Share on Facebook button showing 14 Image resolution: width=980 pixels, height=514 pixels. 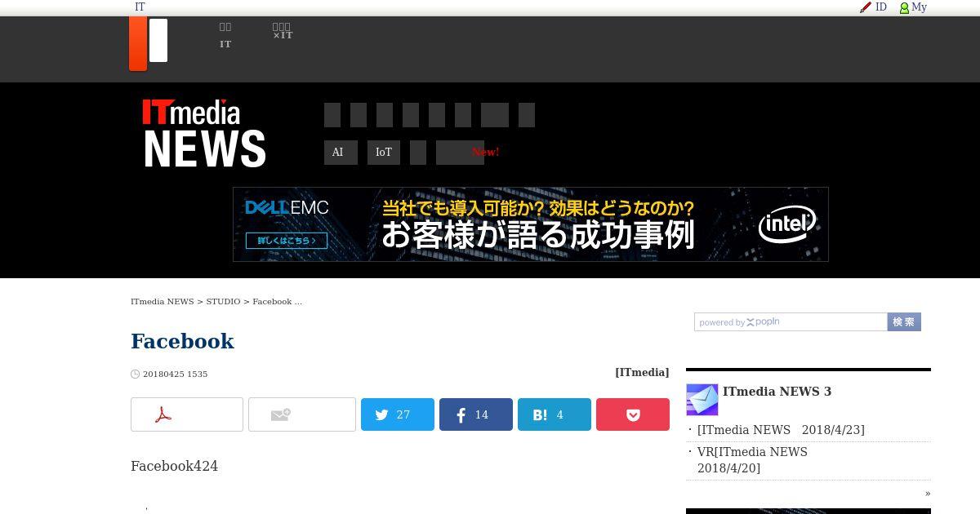click(476, 414)
